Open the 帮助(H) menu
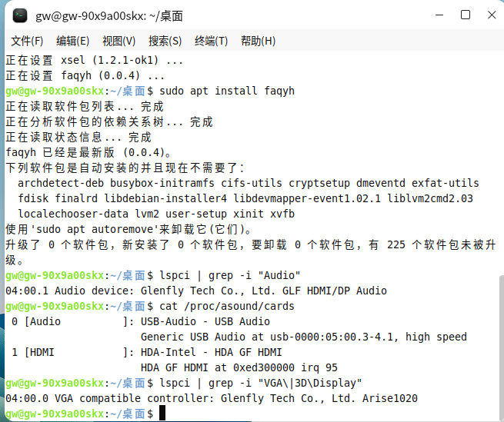504x422 pixels. coord(258,41)
